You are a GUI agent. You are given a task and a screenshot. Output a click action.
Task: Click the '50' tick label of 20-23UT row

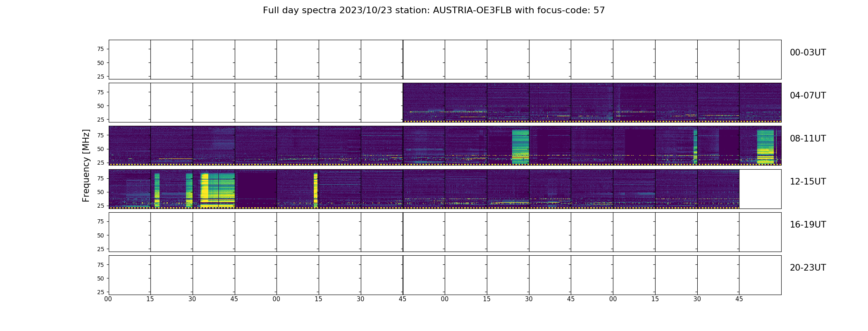tap(100, 278)
